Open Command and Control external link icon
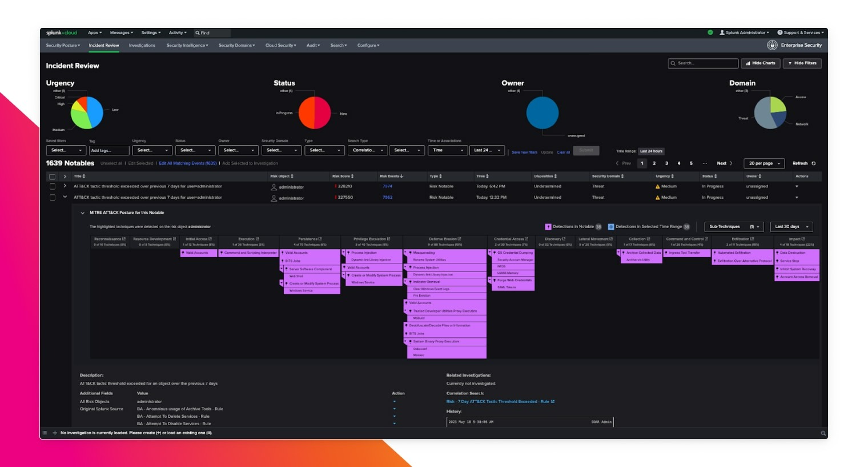Viewport: 868px width, 467px height. pos(706,239)
